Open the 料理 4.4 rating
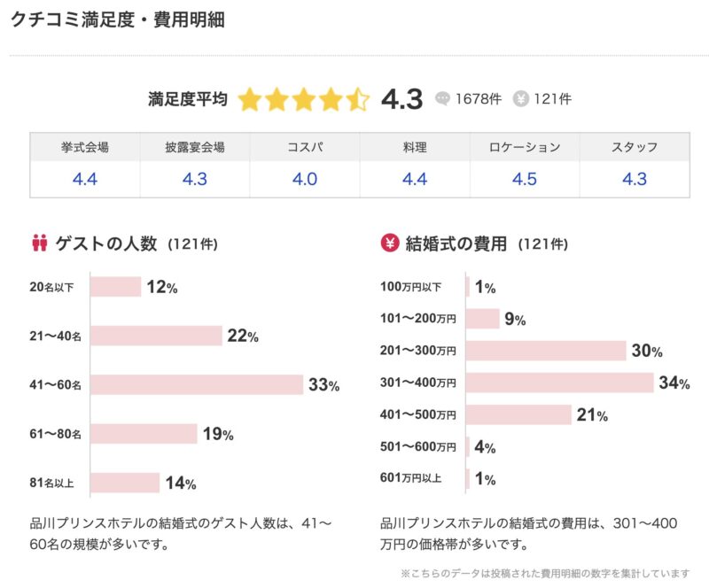This screenshot has height=588, width=709. tap(415, 179)
